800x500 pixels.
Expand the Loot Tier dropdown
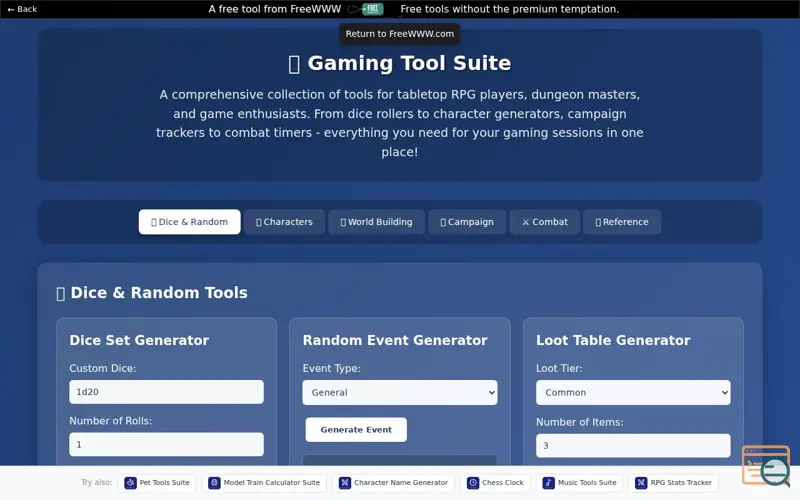click(x=633, y=392)
